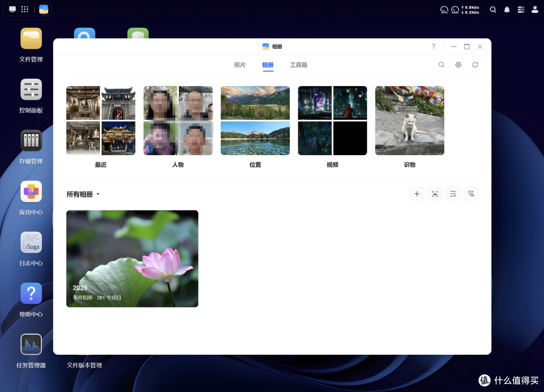Screen dimensions: 544x392
Task: Open the 帮助中心 question mark icon
Action: click(x=31, y=293)
